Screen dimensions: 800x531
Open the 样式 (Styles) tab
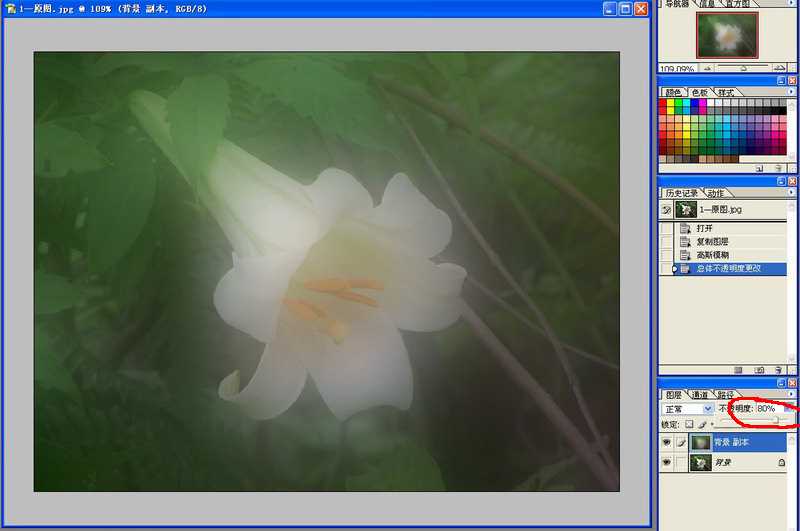(x=726, y=92)
